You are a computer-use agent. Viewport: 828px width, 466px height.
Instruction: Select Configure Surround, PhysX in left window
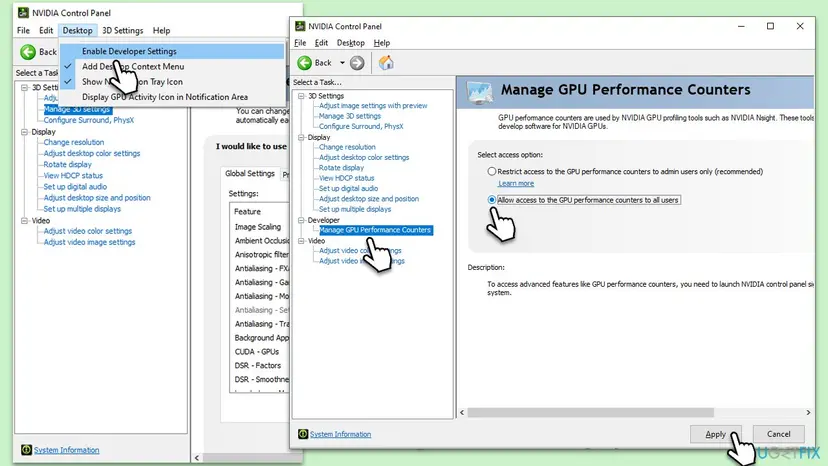point(89,120)
